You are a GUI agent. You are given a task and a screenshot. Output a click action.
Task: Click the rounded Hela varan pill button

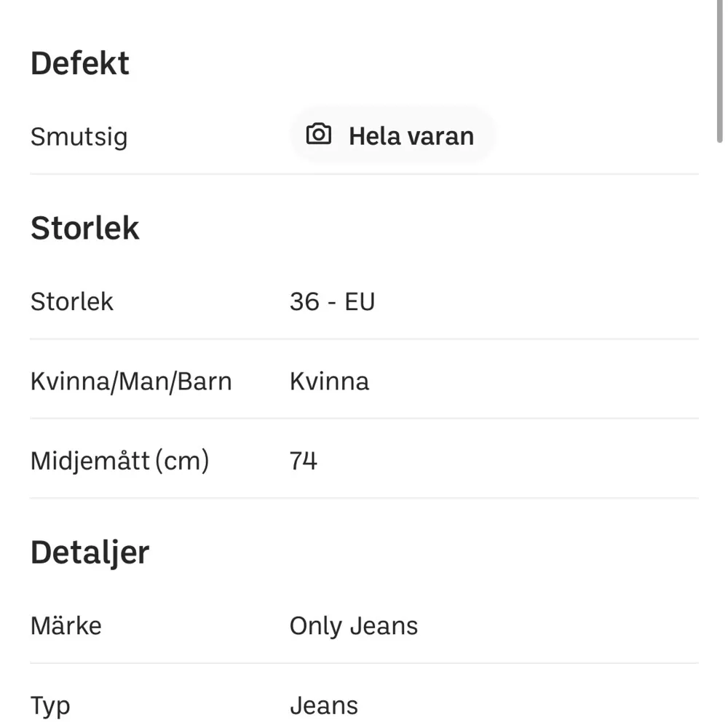[393, 135]
